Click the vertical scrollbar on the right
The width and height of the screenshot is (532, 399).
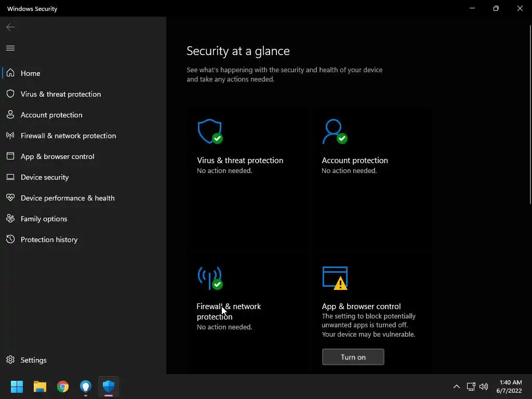click(x=530, y=114)
